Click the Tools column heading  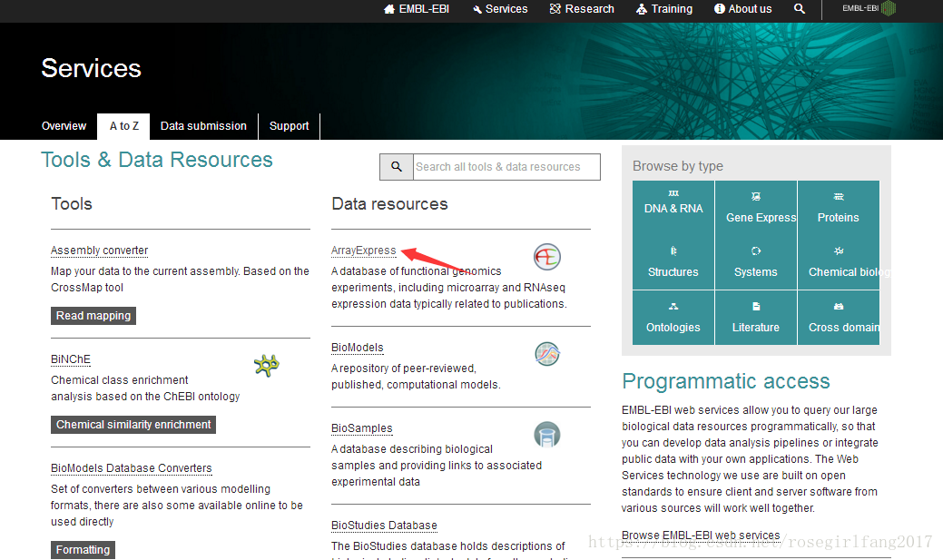click(x=72, y=204)
